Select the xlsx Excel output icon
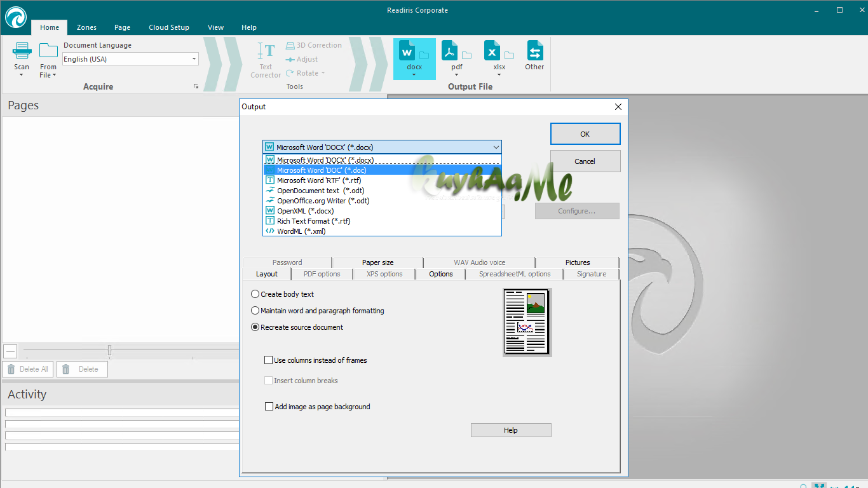This screenshot has width=868, height=488. coord(492,51)
